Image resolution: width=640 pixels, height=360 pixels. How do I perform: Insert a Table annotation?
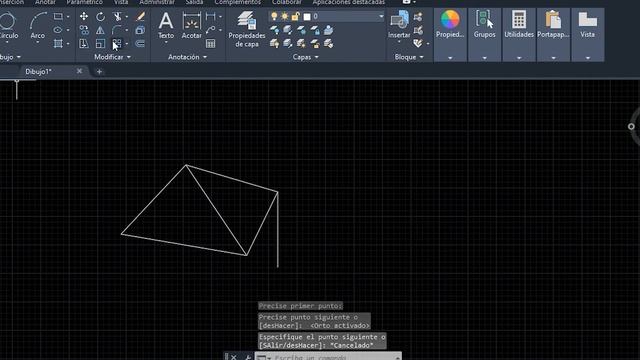tap(211, 43)
